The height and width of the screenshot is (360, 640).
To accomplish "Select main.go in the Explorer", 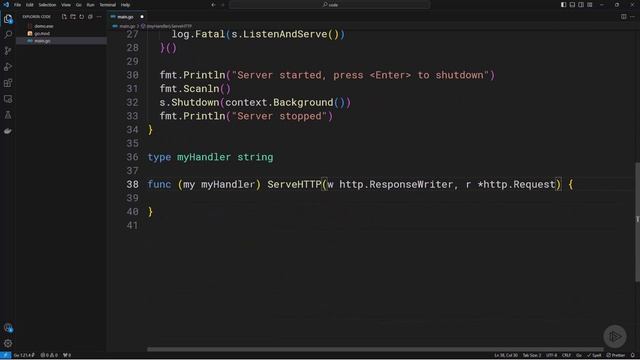I will click(42, 41).
